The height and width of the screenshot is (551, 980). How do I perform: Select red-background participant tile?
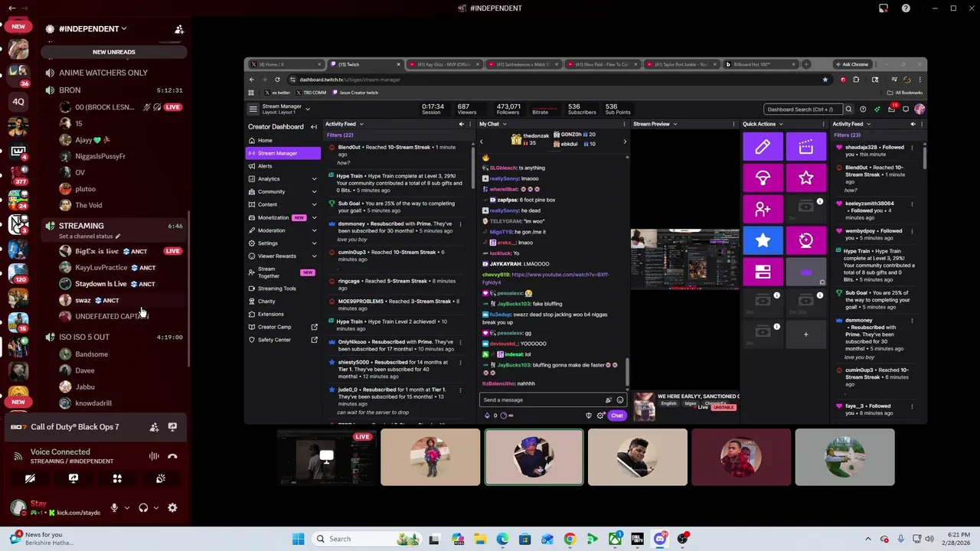click(741, 458)
